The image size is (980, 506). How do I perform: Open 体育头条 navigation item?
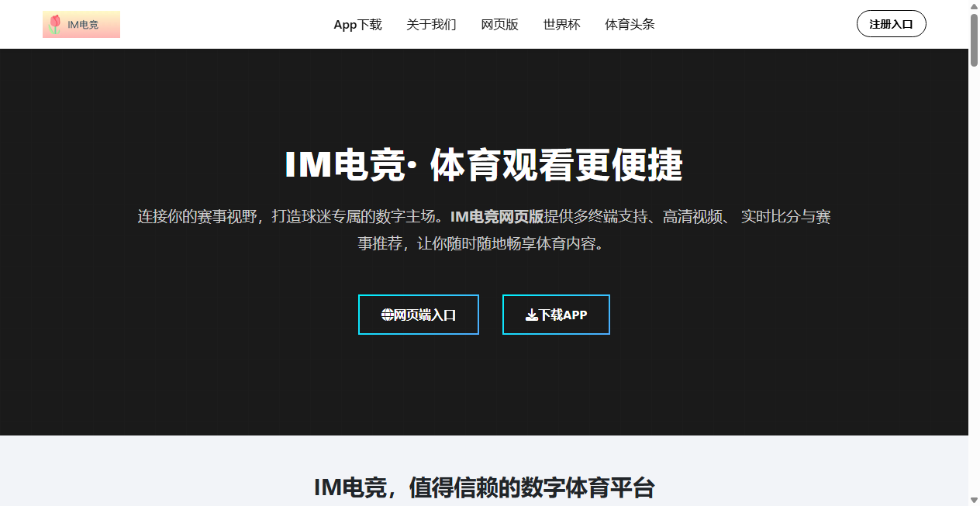(630, 24)
